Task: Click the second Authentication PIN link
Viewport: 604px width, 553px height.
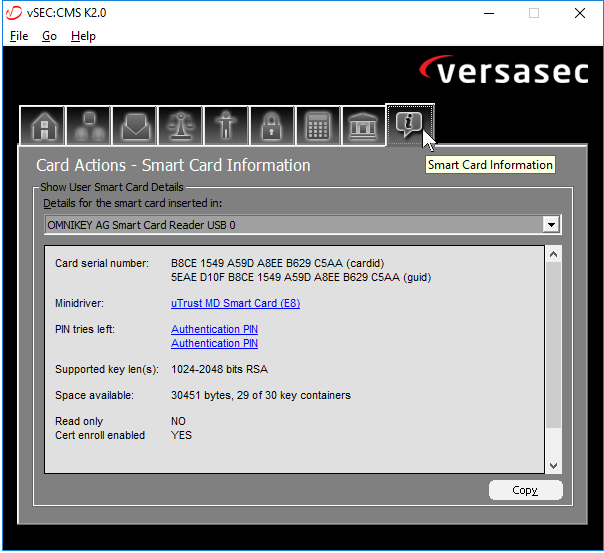Action: [x=215, y=343]
